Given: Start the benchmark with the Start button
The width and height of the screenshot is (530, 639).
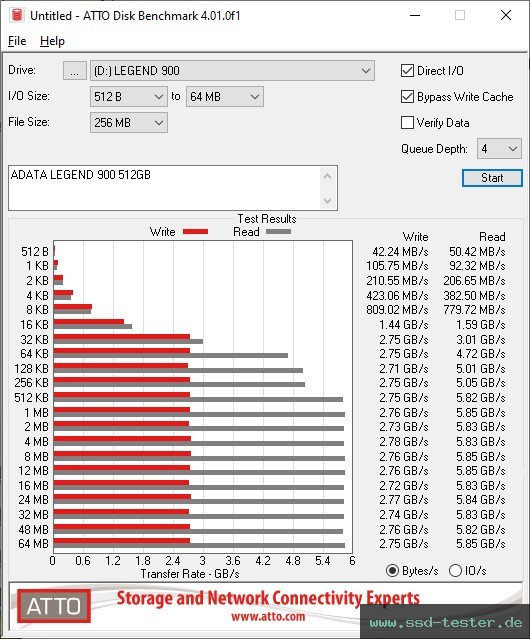Looking at the screenshot, I should point(492,178).
